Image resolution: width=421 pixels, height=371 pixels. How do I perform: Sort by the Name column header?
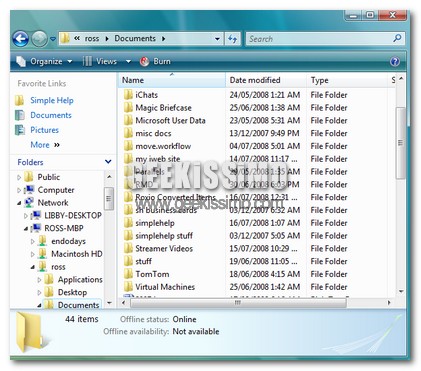pyautogui.click(x=172, y=80)
